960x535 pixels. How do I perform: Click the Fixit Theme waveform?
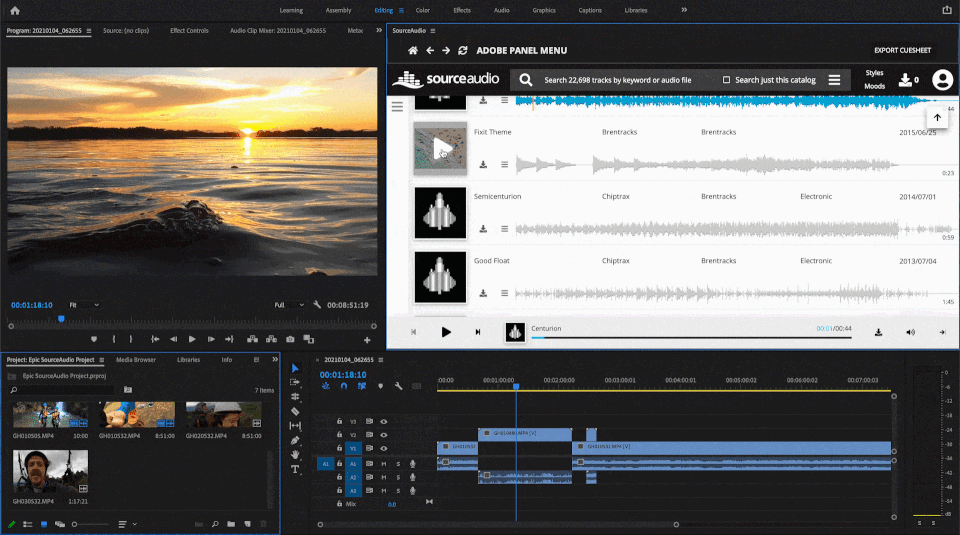coord(707,165)
